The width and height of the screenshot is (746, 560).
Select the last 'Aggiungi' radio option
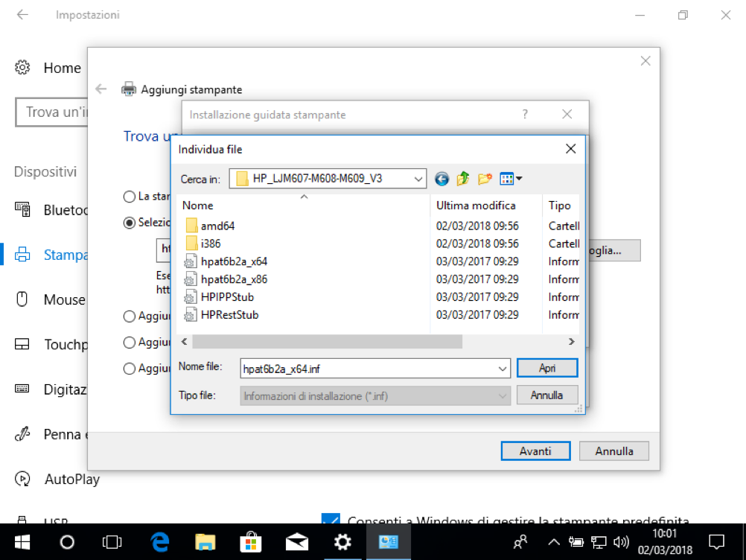(x=129, y=369)
